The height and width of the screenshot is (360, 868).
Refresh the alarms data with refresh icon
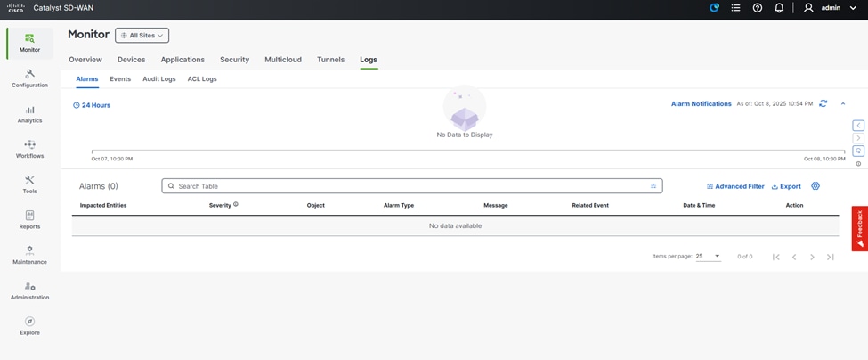point(823,103)
